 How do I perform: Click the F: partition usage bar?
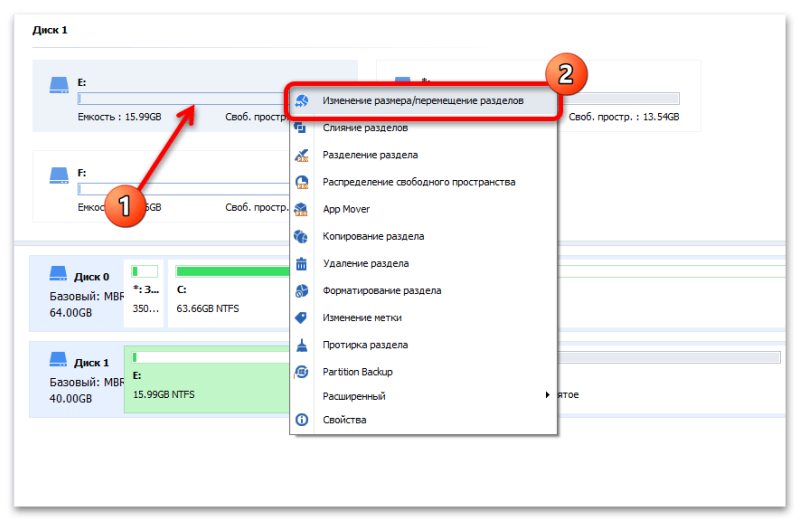click(x=184, y=189)
